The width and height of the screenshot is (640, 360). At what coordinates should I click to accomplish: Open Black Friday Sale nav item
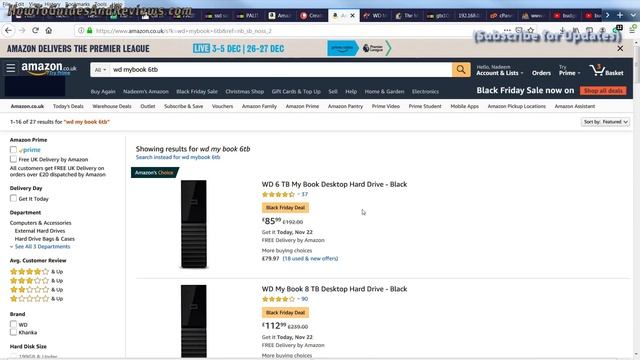click(x=197, y=91)
